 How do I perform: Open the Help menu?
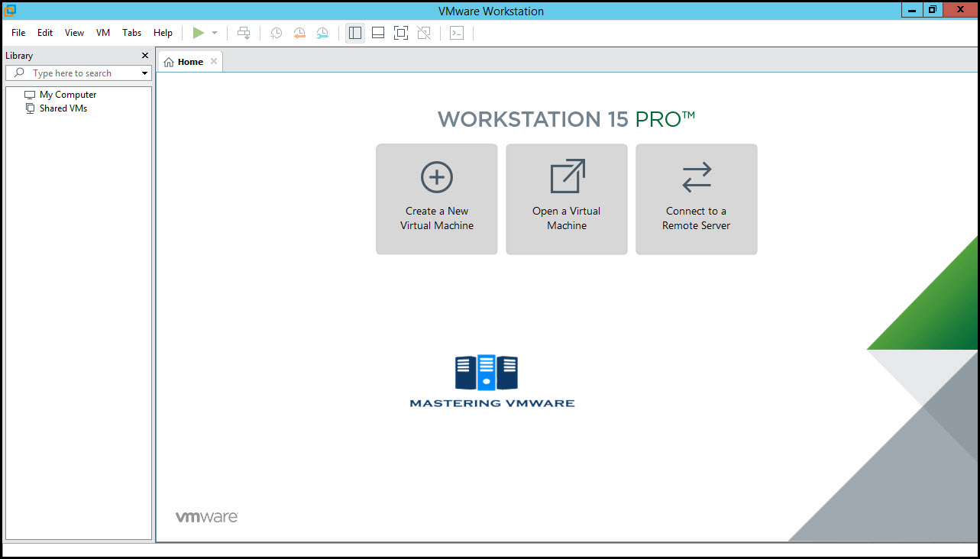tap(163, 33)
